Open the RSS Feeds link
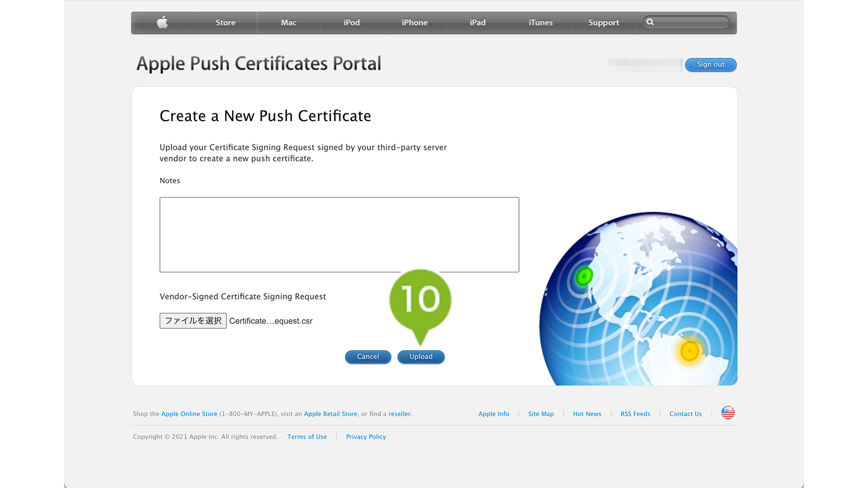 click(636, 414)
